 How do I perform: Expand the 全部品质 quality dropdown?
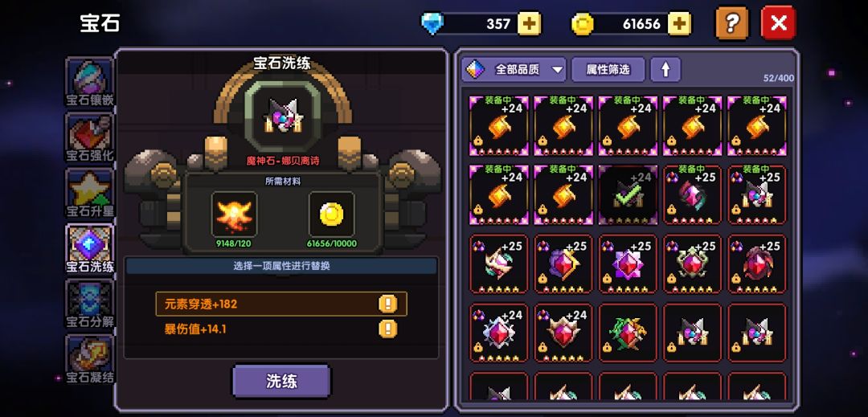[x=514, y=70]
